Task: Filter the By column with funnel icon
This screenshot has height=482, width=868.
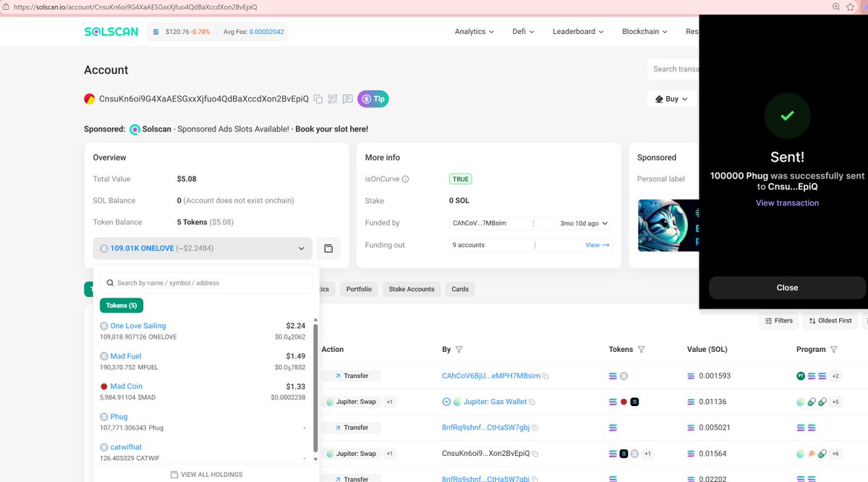Action: point(459,350)
